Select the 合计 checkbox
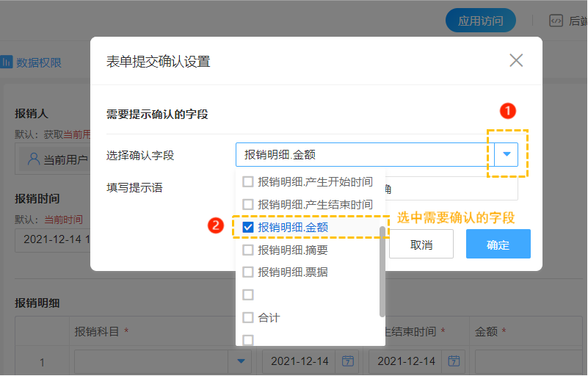The height and width of the screenshot is (376, 588). (x=248, y=318)
